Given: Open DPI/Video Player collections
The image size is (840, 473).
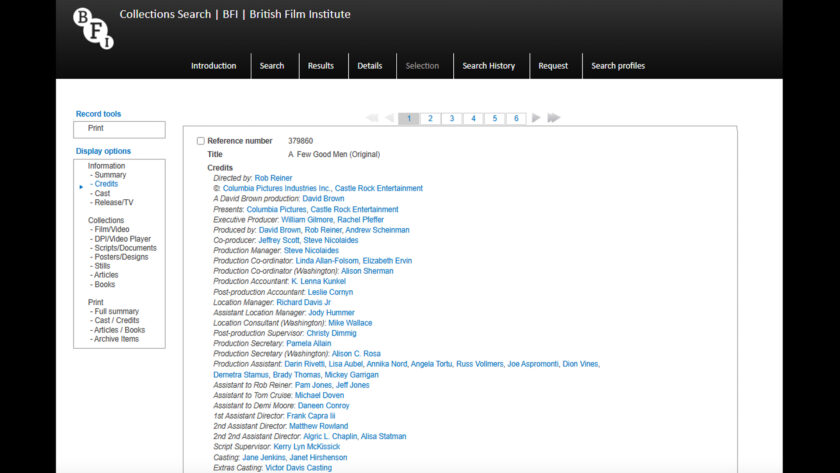Looking at the screenshot, I should pos(122,239).
